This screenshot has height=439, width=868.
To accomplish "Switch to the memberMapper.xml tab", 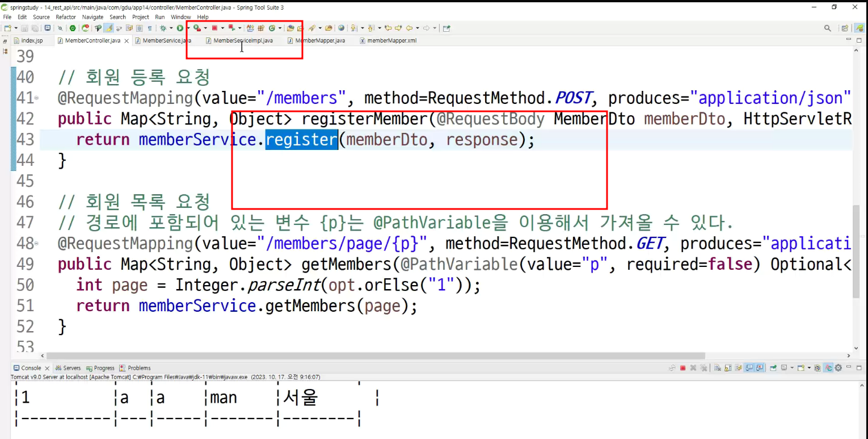I will tap(389, 41).
